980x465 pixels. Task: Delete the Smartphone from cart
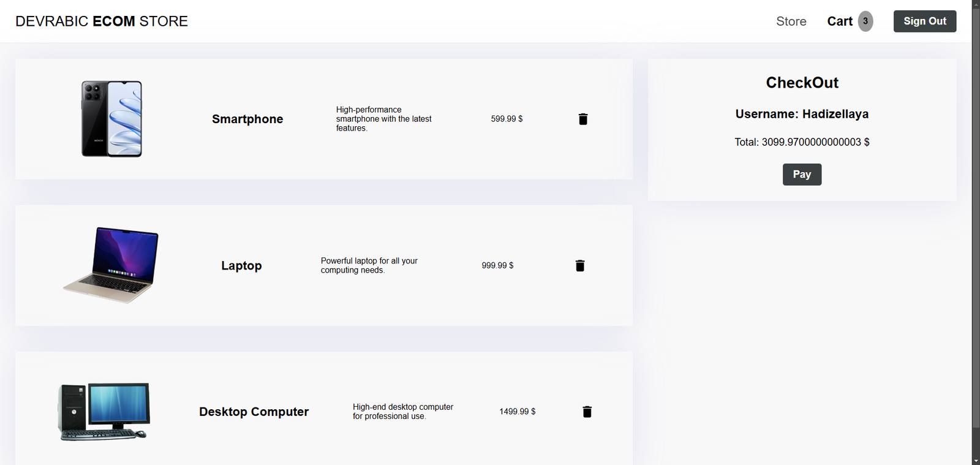[x=583, y=119]
